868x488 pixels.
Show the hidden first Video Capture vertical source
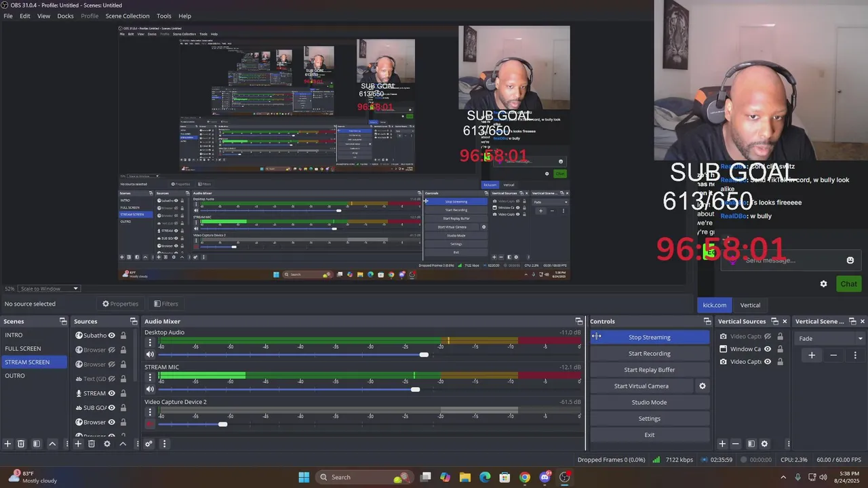pyautogui.click(x=768, y=336)
